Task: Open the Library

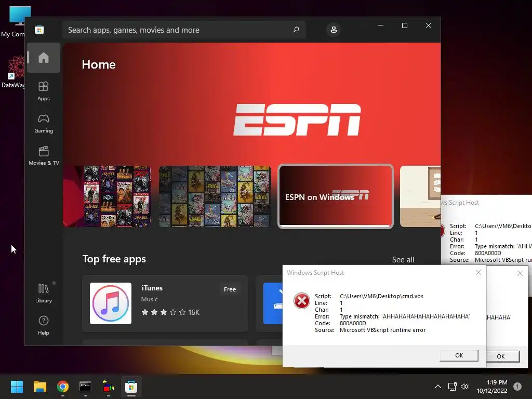Action: click(x=44, y=294)
